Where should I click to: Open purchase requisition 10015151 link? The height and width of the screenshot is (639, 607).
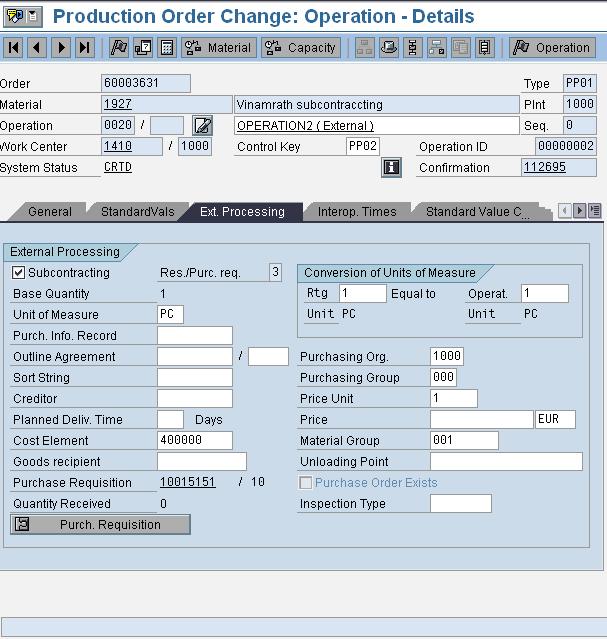pyautogui.click(x=187, y=482)
